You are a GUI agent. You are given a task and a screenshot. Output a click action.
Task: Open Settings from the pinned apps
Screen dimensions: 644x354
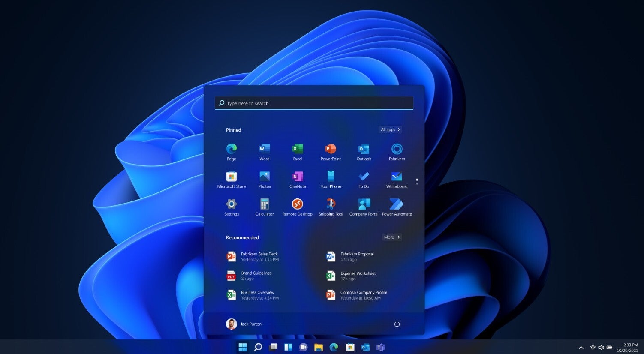pyautogui.click(x=231, y=204)
